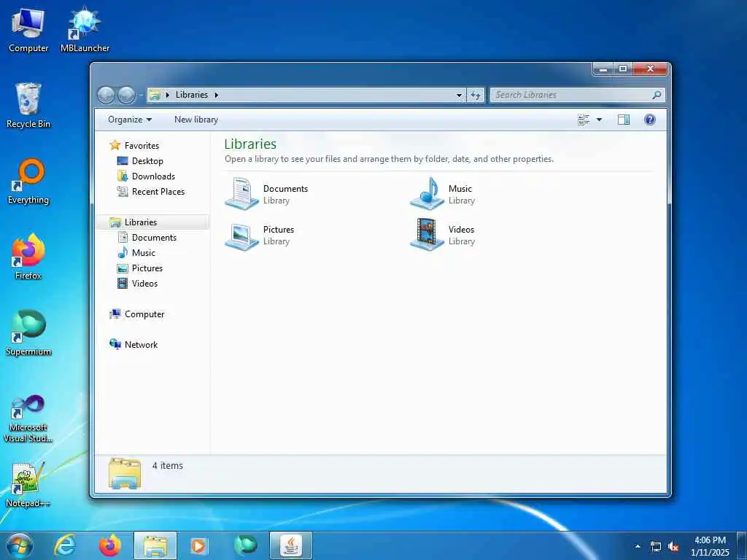The image size is (747, 560).
Task: Open the Windows Start menu
Action: [20, 545]
